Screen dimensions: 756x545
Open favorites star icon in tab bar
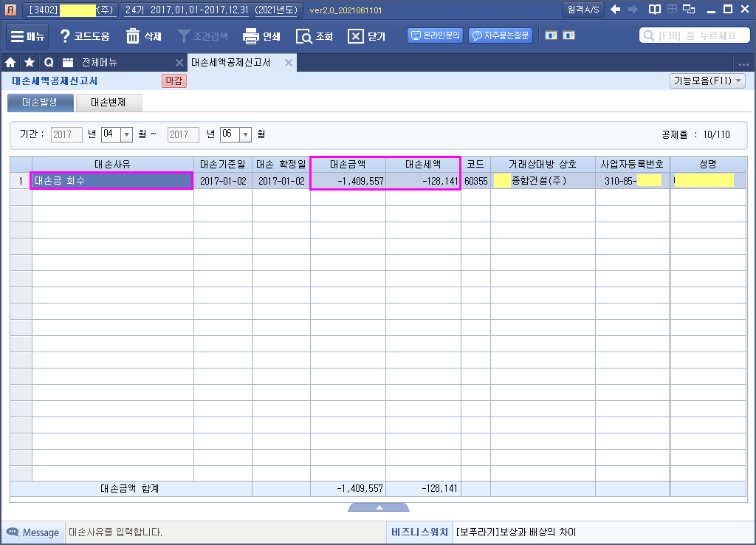click(30, 63)
